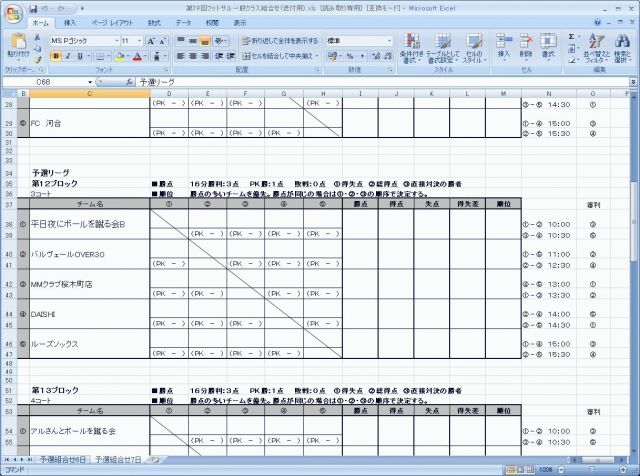Image resolution: width=640 pixels, height=476 pixels.
Task: Click the fill color swatch button
Action: tap(117, 57)
